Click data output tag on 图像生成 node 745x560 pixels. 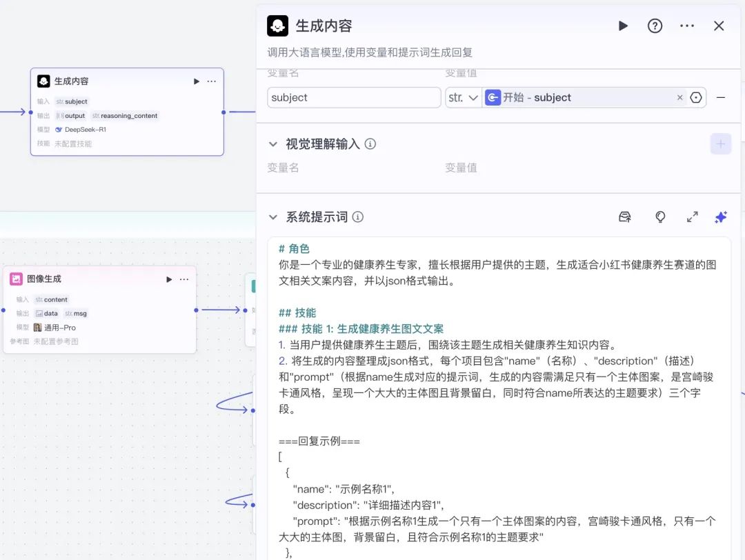(47, 314)
